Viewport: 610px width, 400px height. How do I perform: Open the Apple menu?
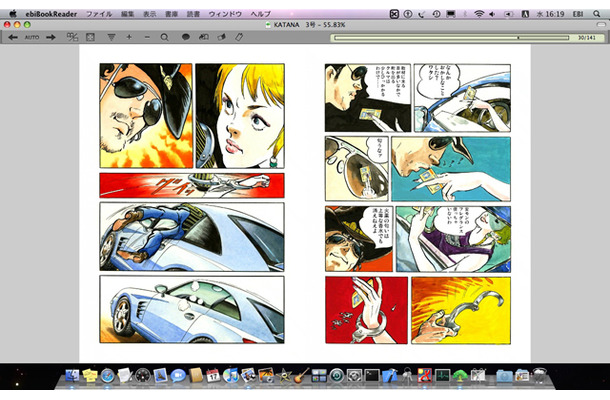12,14
